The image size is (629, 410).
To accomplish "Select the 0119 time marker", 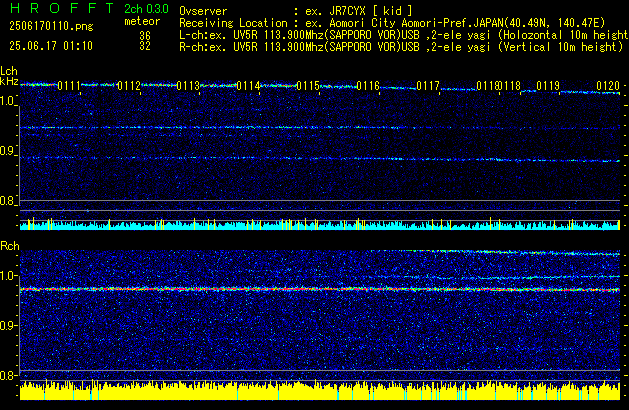I will 548,86.
